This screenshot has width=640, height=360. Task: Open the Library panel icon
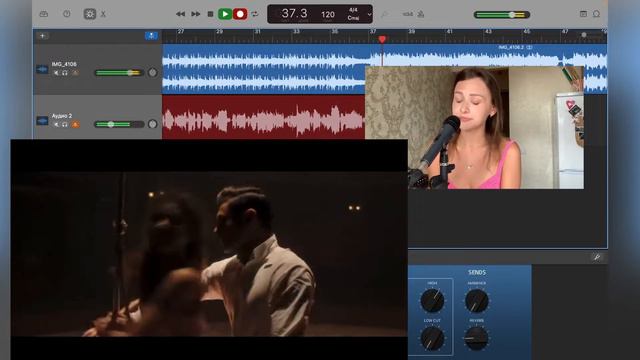coord(44,14)
